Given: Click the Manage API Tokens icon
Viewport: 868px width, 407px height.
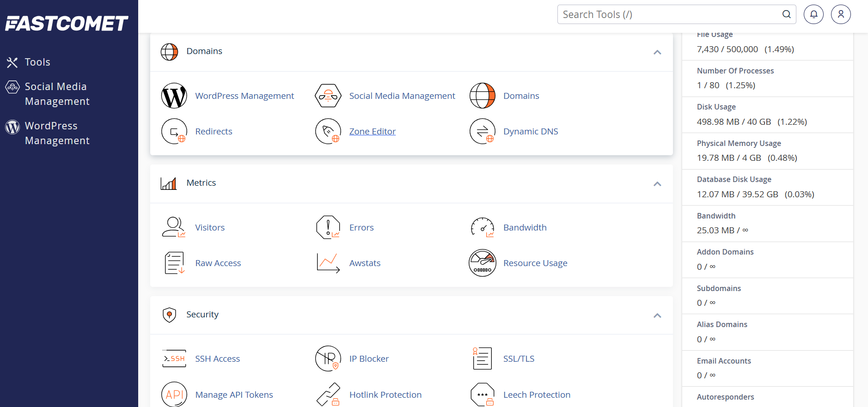Looking at the screenshot, I should 174,395.
